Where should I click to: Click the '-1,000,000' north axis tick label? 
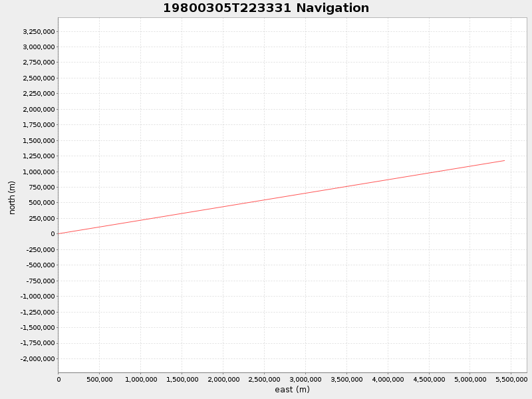click(x=37, y=296)
